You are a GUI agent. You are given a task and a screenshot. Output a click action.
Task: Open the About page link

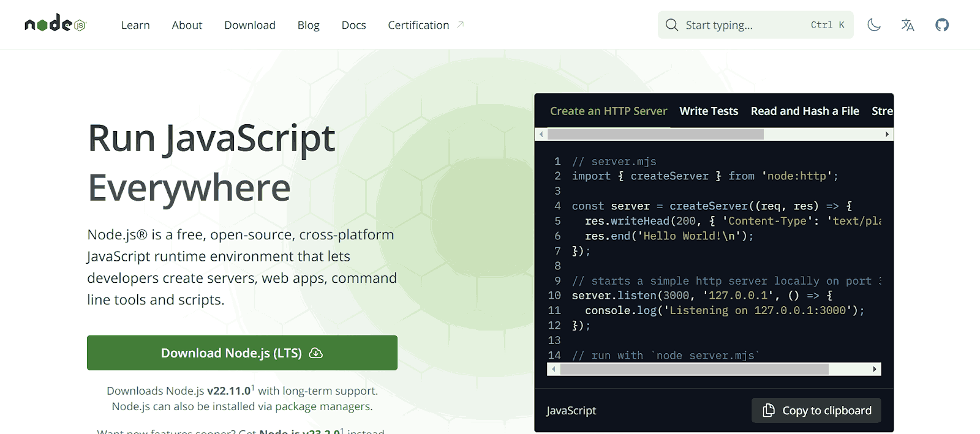pos(187,25)
